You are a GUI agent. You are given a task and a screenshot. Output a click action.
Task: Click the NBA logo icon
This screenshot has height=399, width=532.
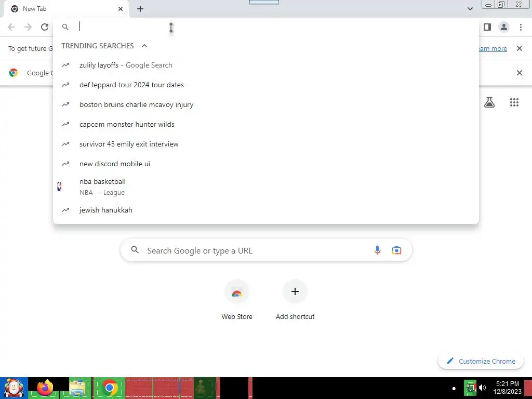[59, 187]
